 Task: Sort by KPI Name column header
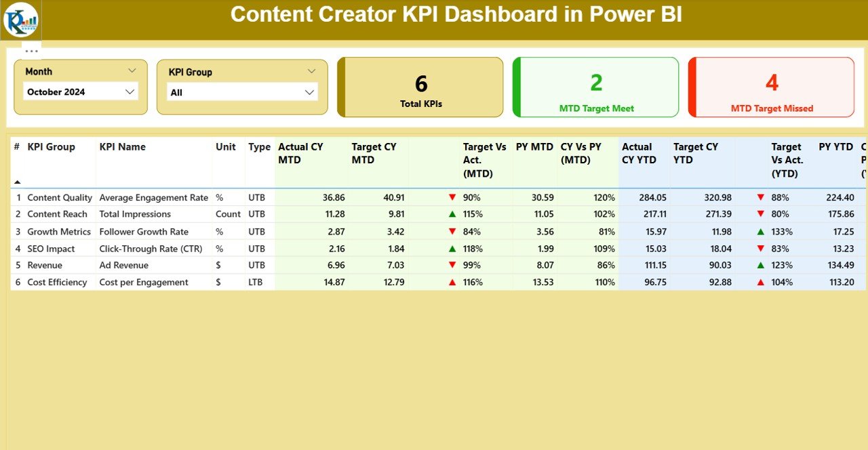tap(123, 147)
